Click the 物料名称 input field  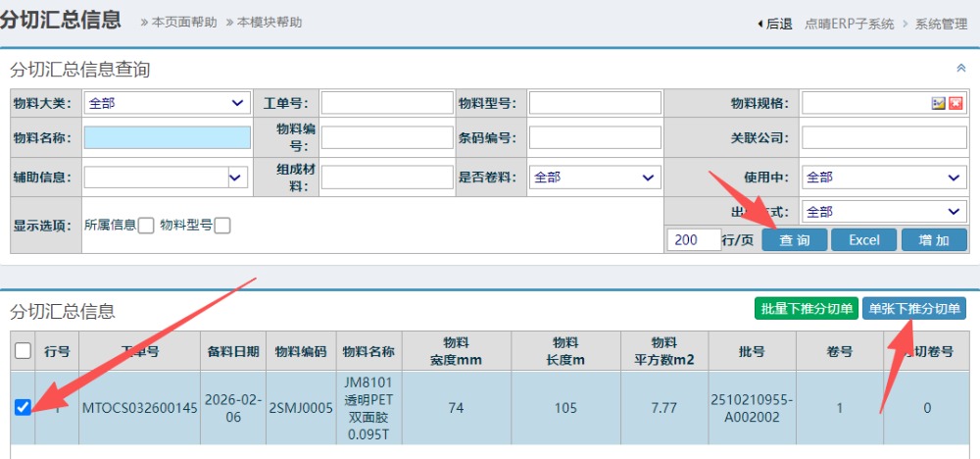point(167,137)
